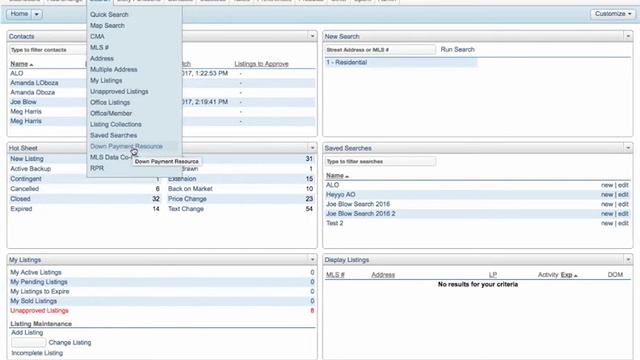The width and height of the screenshot is (640, 360).
Task: Open Saved Searches from the Search menu
Action: pos(113,135)
